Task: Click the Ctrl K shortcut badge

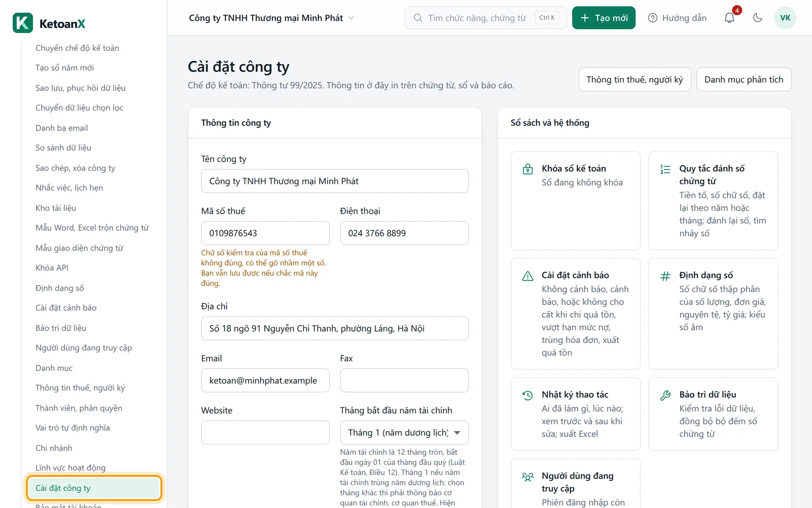Action: [x=547, y=18]
